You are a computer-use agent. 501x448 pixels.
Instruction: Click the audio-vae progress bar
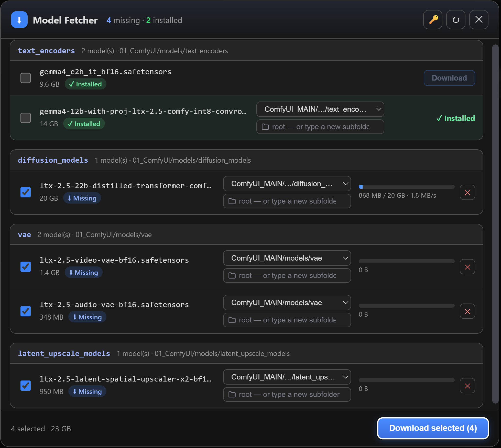pos(407,306)
